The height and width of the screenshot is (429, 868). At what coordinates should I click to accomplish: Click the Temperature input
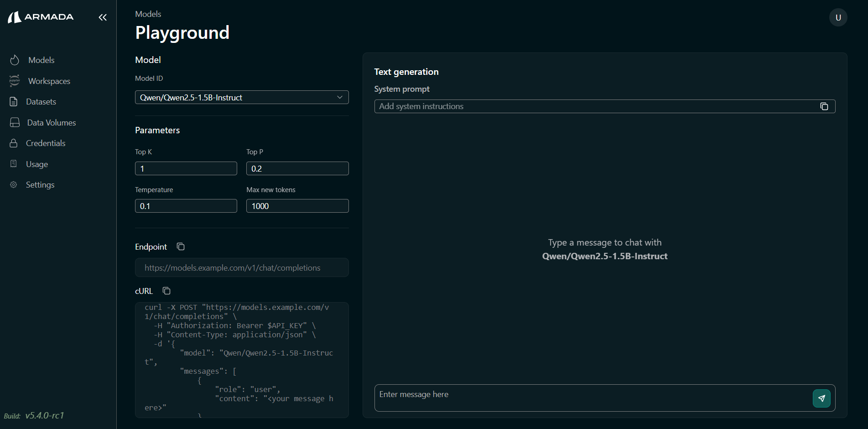point(186,206)
